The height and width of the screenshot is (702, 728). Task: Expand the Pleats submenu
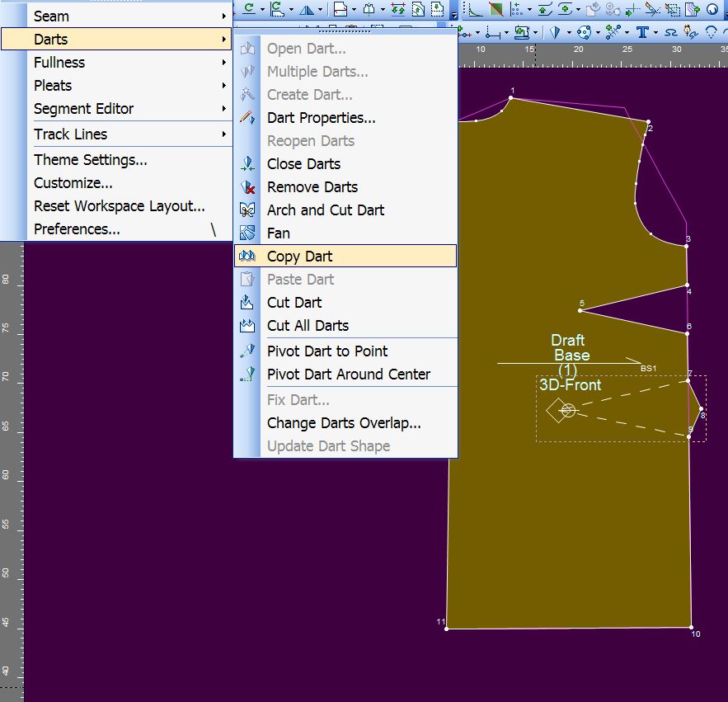(x=116, y=86)
